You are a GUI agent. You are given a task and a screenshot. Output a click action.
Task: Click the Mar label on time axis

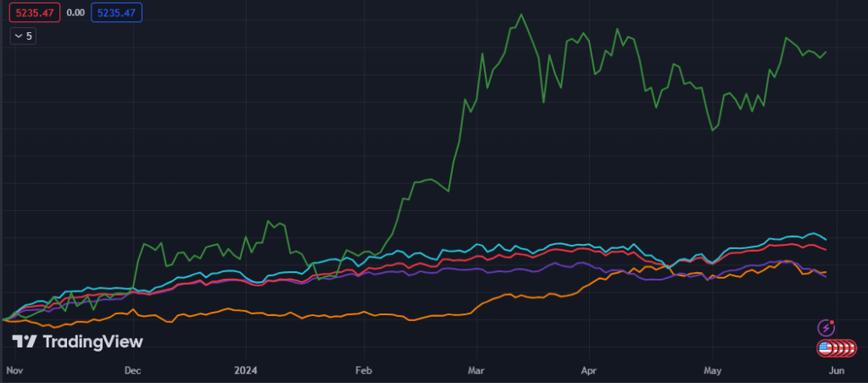476,370
